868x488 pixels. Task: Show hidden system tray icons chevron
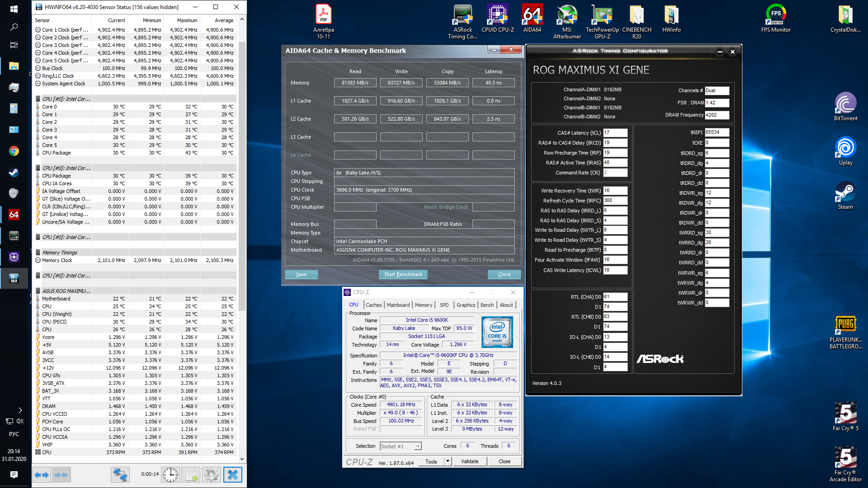point(20,410)
